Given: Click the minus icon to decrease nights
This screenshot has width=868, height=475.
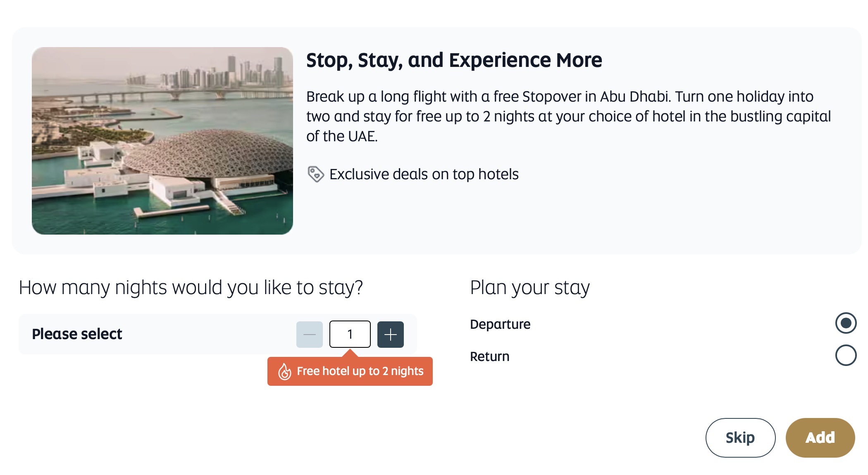Looking at the screenshot, I should [309, 334].
